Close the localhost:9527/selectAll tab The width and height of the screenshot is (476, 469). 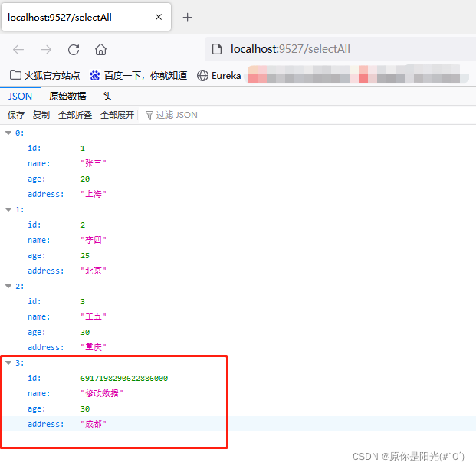click(x=159, y=18)
